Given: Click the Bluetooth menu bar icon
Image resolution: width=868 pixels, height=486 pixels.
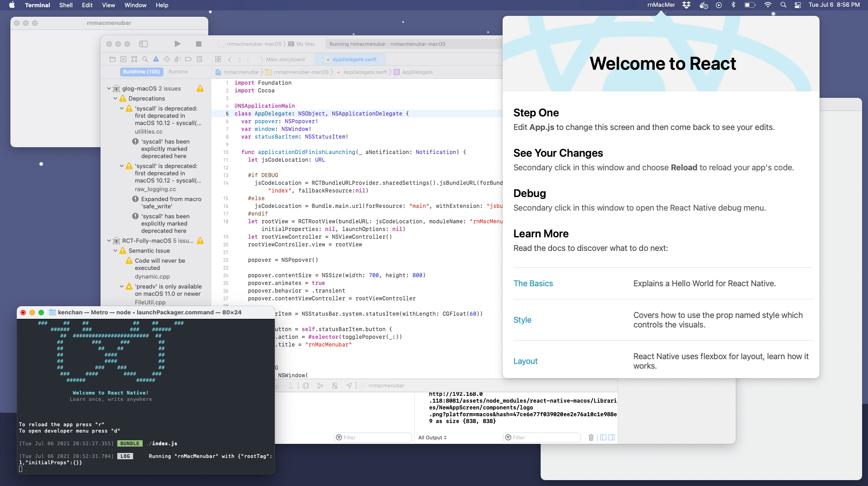Looking at the screenshot, I should coord(734,5).
